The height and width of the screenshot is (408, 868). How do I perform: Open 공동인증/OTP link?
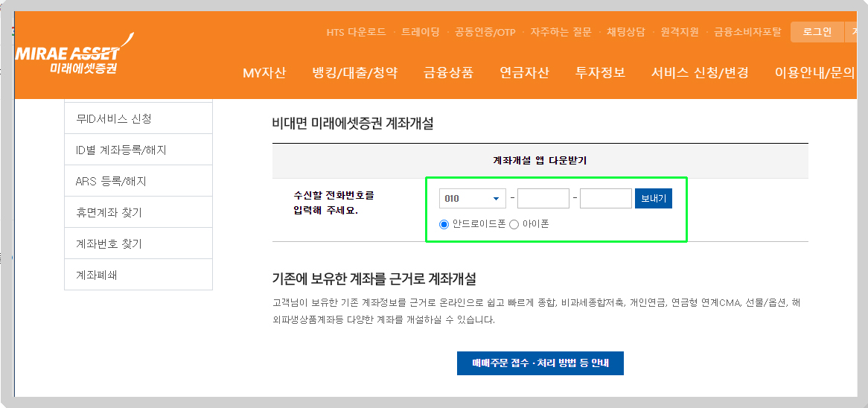point(485,31)
